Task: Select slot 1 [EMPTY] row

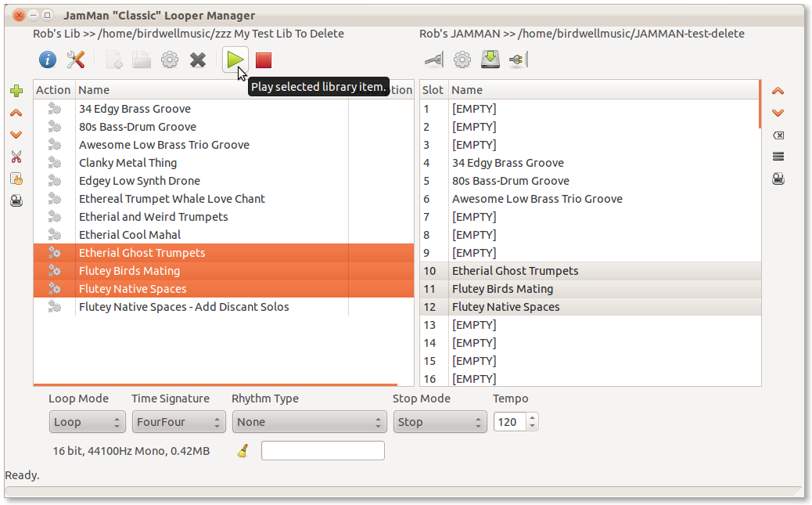Action: pyautogui.click(x=589, y=109)
